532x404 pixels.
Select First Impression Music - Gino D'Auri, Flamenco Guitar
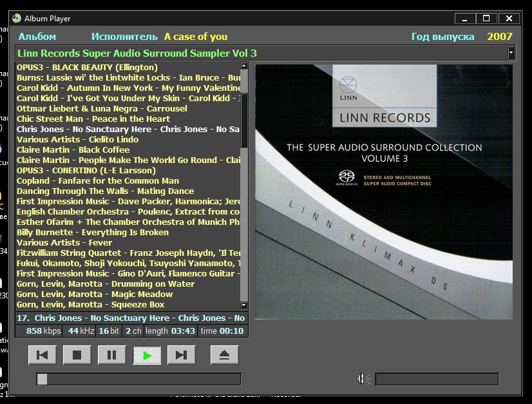click(128, 274)
